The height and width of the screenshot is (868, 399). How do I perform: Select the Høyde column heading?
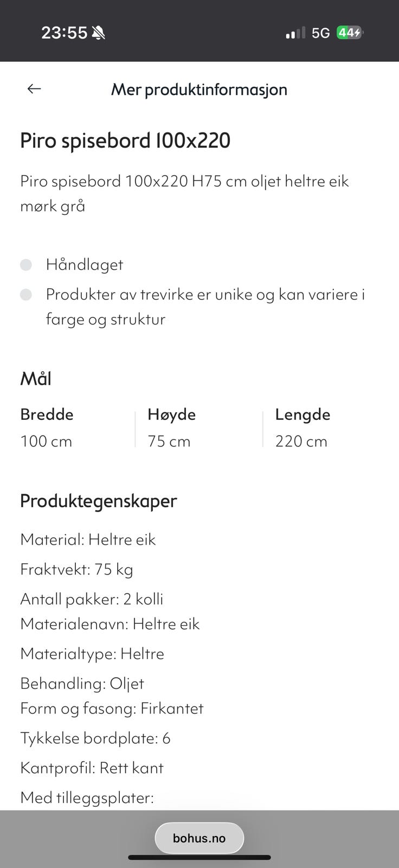(x=172, y=414)
